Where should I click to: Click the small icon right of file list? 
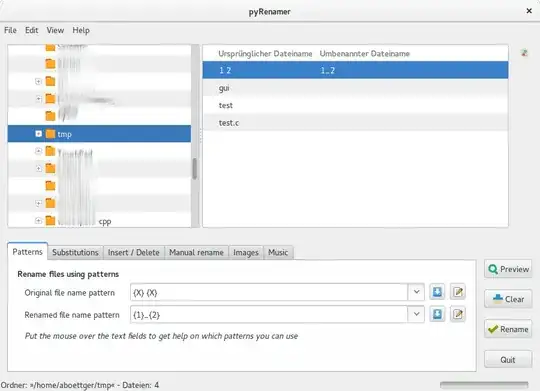pos(524,53)
